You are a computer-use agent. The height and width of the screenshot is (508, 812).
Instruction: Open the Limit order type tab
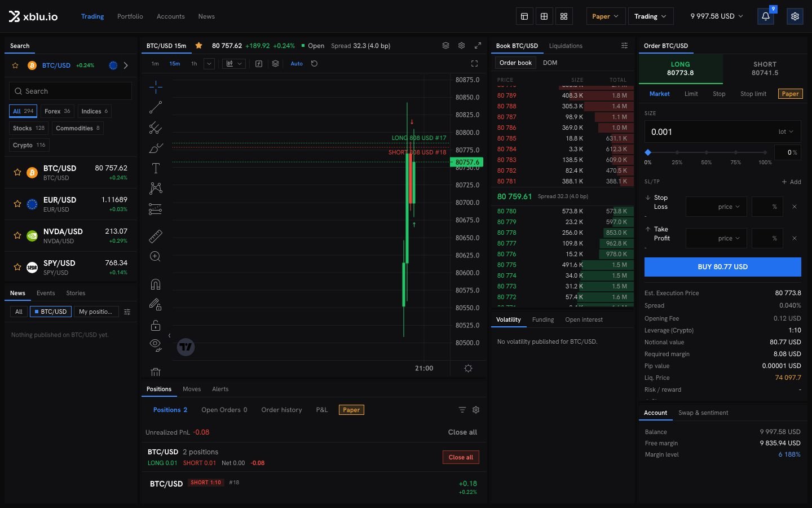pos(691,94)
